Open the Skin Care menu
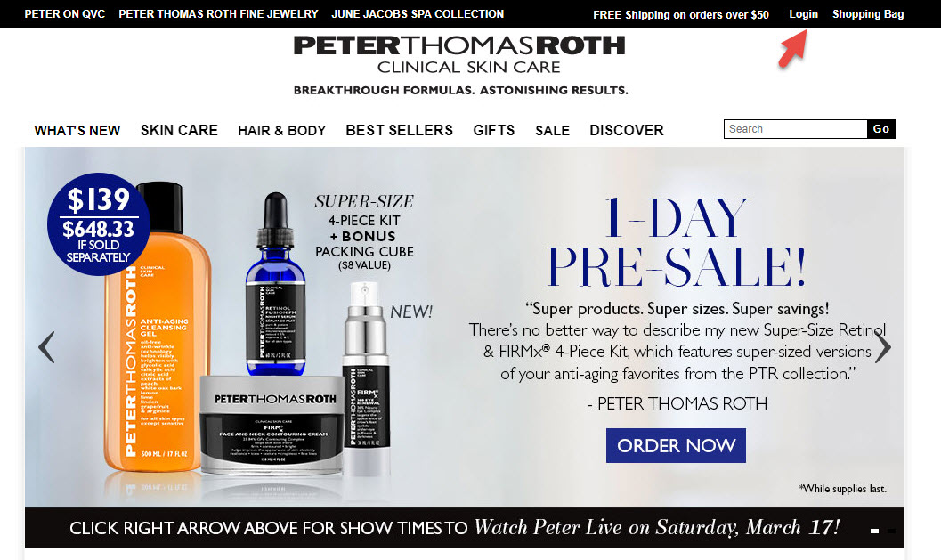941x560 pixels. 179,130
